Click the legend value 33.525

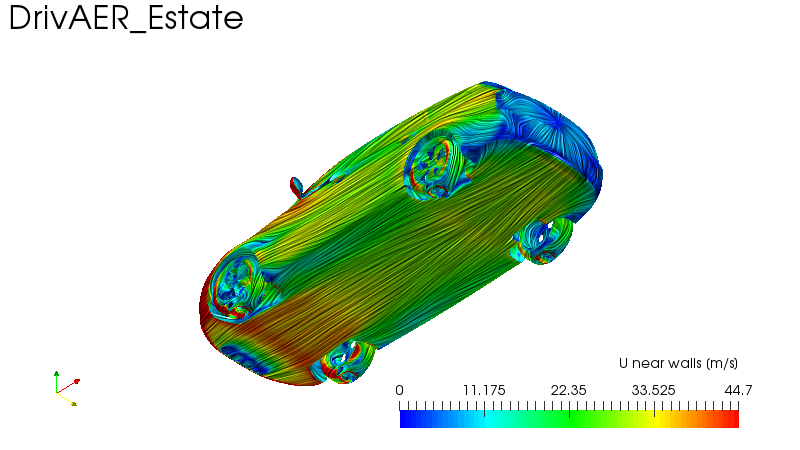pos(654,390)
